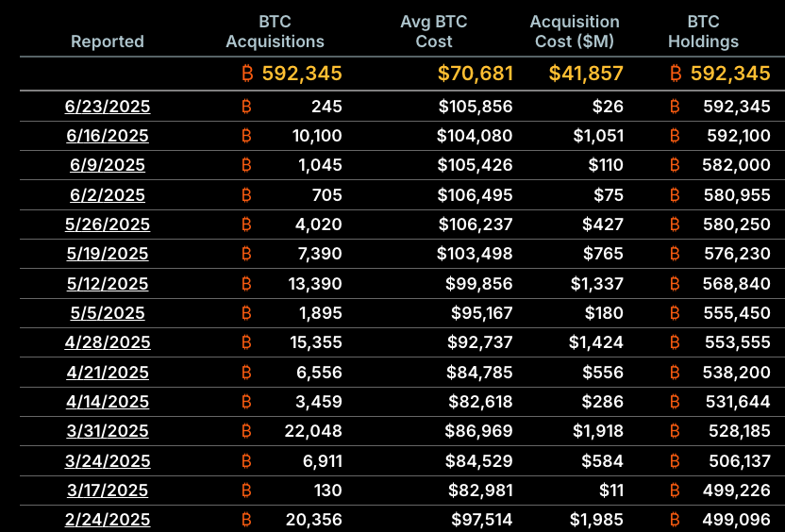Click the Bitcoin icon next to 553,555 holdings
The width and height of the screenshot is (785, 532).
675,342
